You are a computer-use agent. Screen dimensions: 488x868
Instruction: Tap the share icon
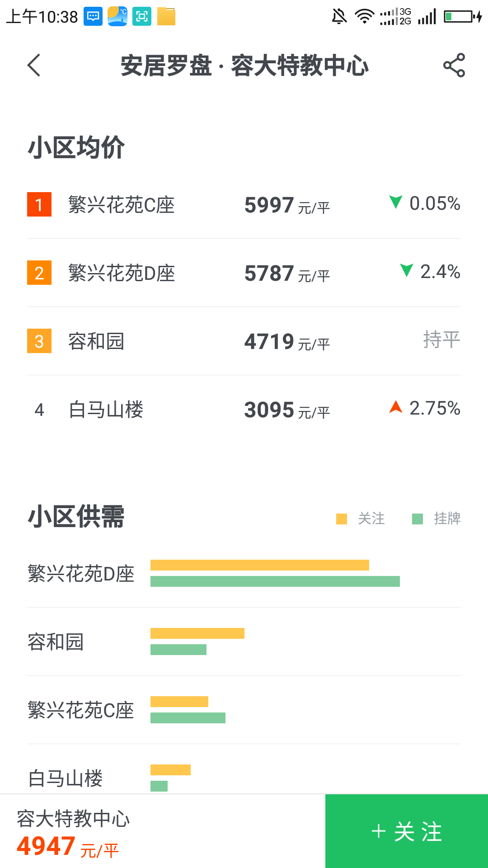[454, 65]
